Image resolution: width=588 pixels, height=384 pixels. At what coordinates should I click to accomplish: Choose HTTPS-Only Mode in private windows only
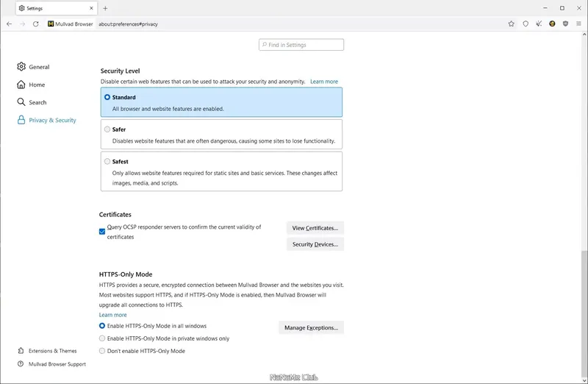[x=102, y=338]
